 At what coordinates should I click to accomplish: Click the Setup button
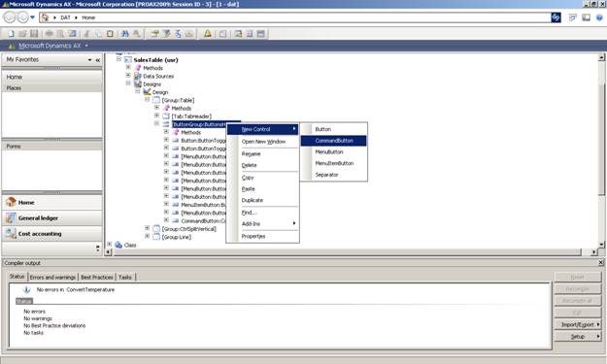(x=578, y=337)
